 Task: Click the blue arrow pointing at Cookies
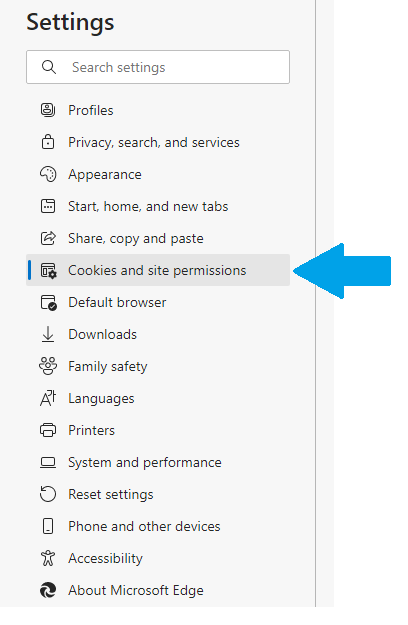342,271
